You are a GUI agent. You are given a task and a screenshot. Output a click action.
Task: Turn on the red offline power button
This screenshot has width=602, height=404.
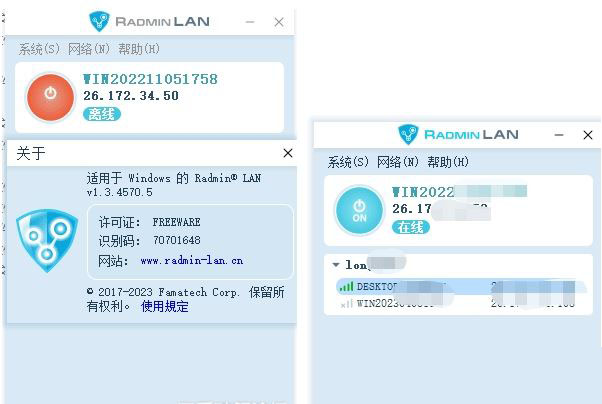[x=50, y=98]
